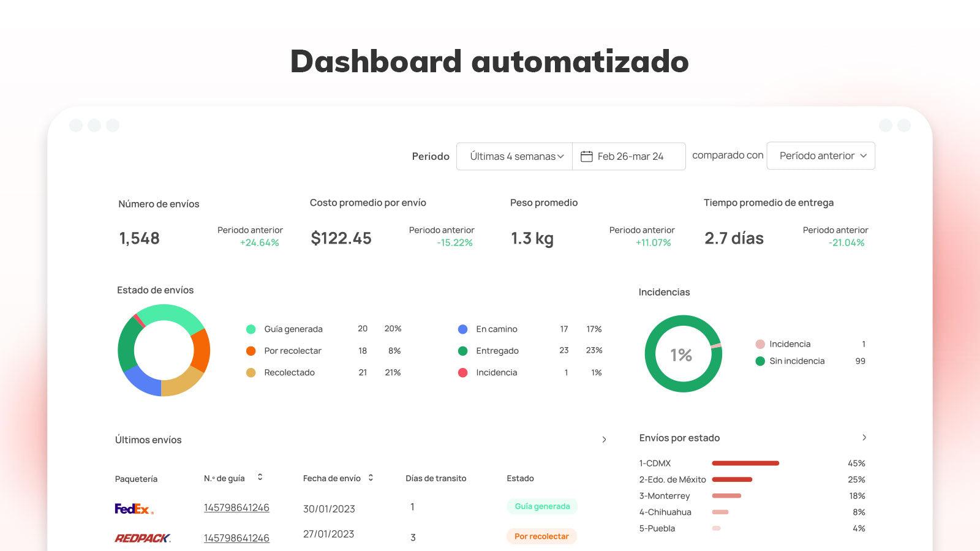Image resolution: width=980 pixels, height=551 pixels.
Task: Click the 1-CDMX 45% progress bar
Action: point(745,463)
